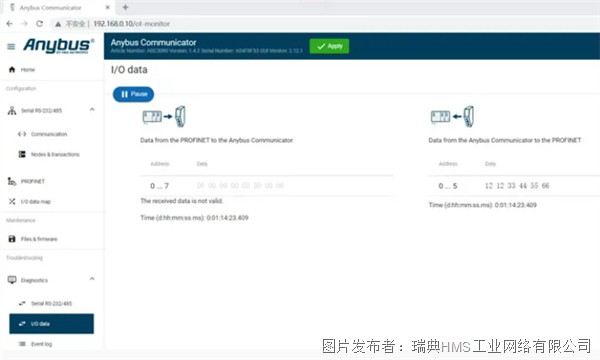600x360 pixels.
Task: Click the Serial RS-232/485 network icon under Configuration
Action: point(12,111)
